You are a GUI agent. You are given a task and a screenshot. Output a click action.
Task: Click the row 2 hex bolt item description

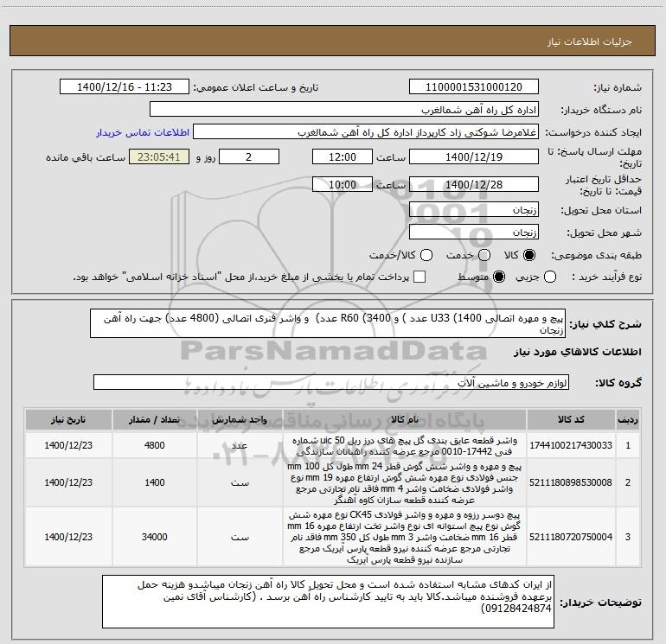pyautogui.click(x=405, y=483)
